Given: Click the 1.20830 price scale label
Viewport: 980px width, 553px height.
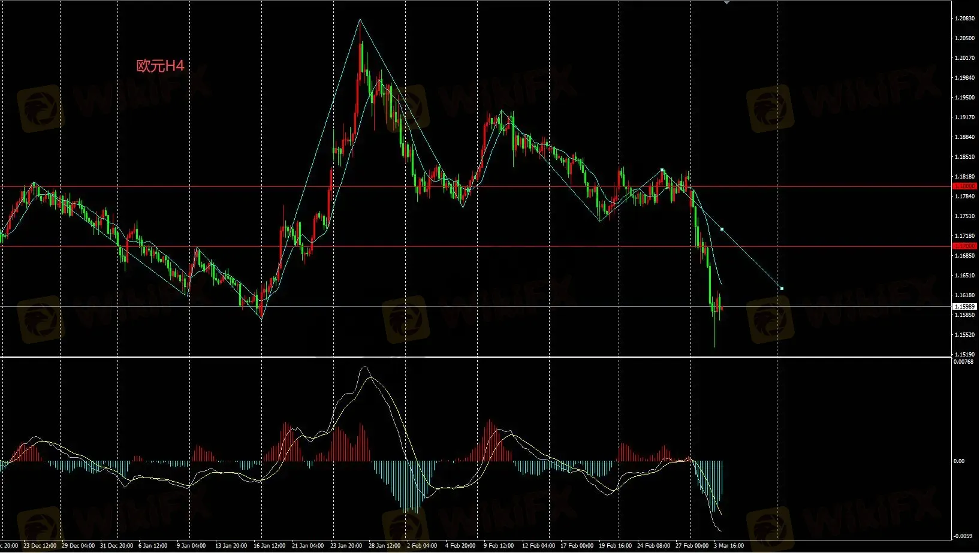Looking at the screenshot, I should 964,19.
